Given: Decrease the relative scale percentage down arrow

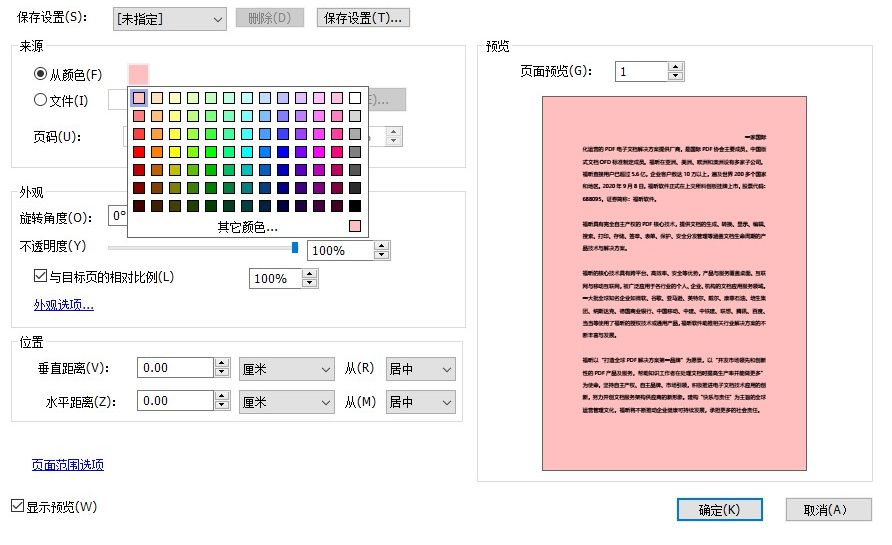Looking at the screenshot, I should [x=309, y=283].
